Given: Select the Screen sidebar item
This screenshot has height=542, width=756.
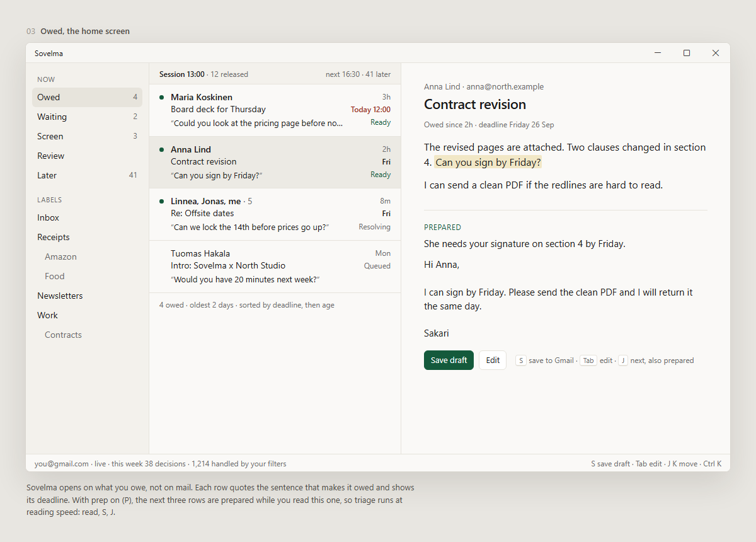Looking at the screenshot, I should [87, 136].
